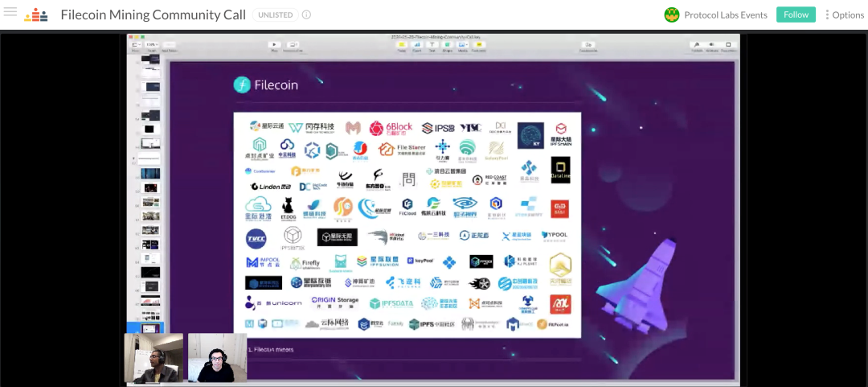Open the Keynote Zoom percentage dropdown
Screen dimensions: 868x387
151,46
